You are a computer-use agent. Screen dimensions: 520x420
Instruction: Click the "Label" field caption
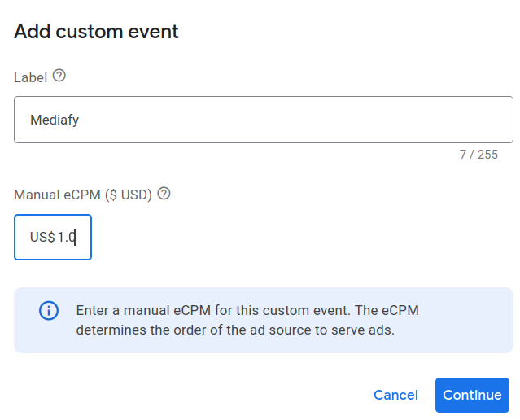point(30,77)
